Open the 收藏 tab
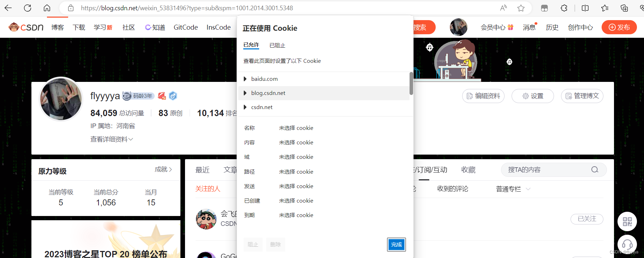The image size is (644, 258). click(469, 170)
